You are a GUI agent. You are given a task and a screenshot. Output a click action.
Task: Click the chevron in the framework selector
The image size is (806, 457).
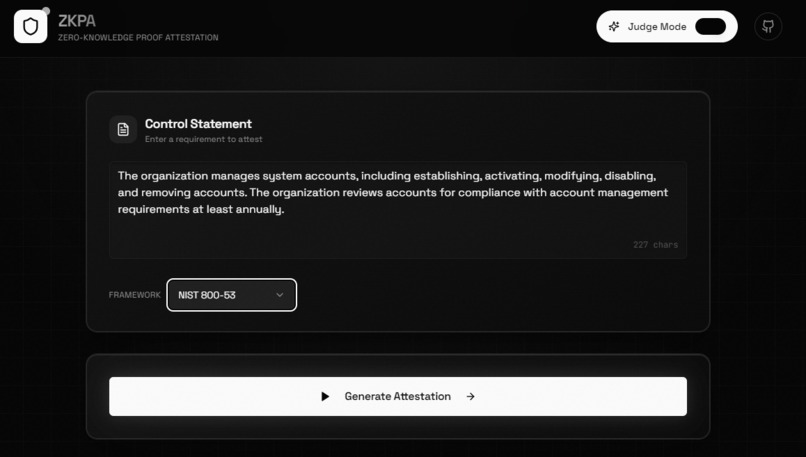pyautogui.click(x=280, y=295)
